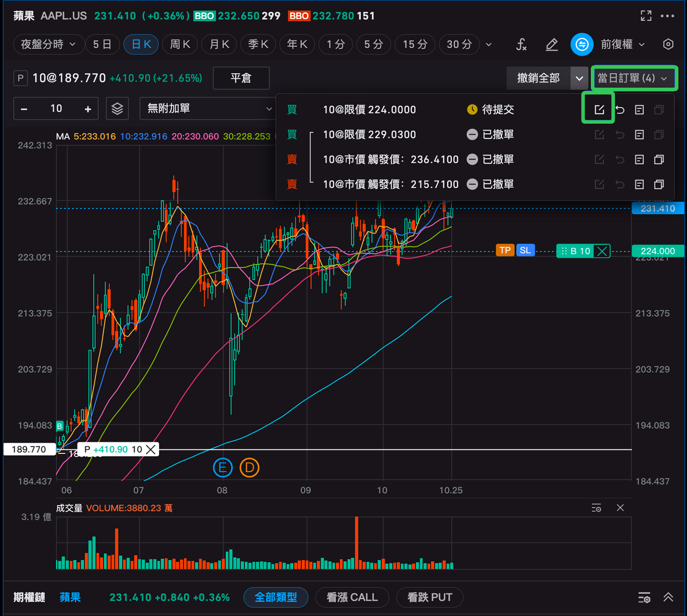The height and width of the screenshot is (616, 687).
Task: Select the 看漲 CALL options tab
Action: [352, 597]
